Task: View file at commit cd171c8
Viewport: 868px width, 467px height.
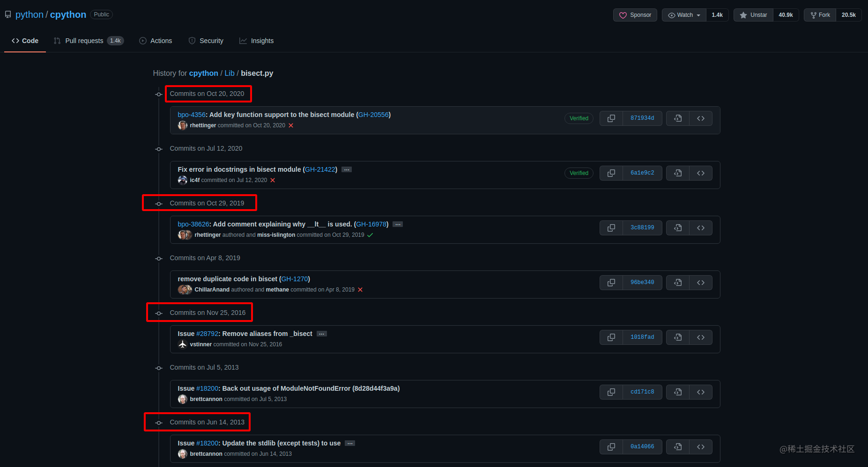Action: 678,392
